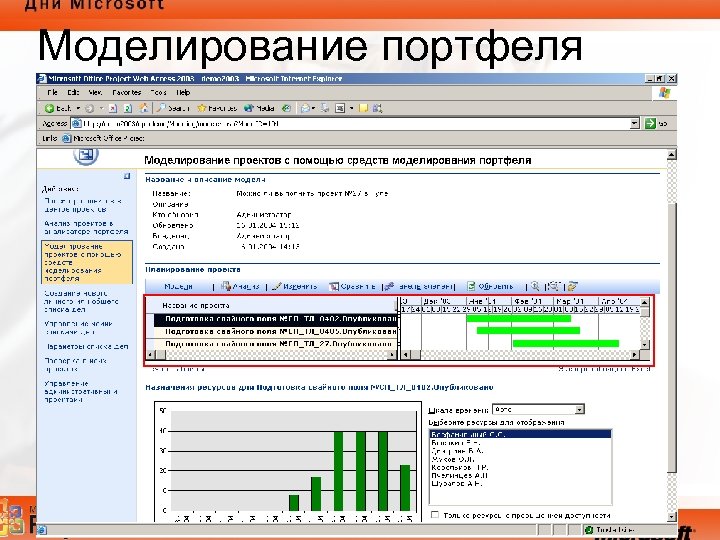
Task: Open the Edit page button dropdown arrow
Action: (351, 108)
